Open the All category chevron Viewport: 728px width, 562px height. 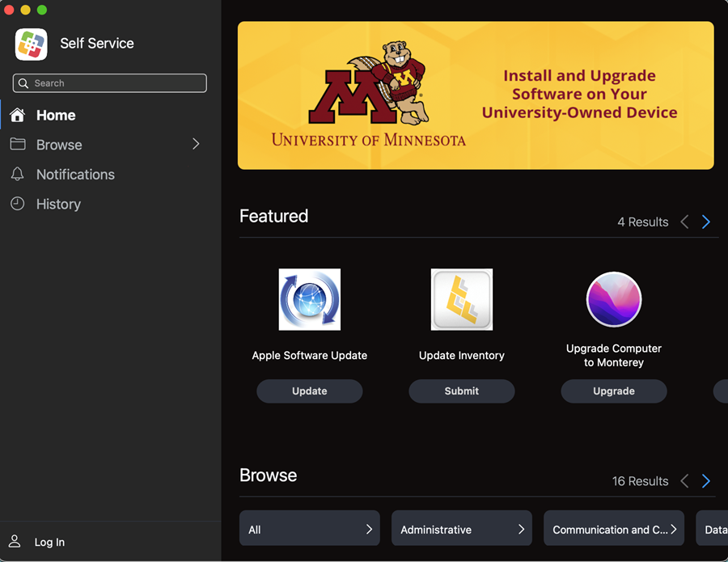369,529
